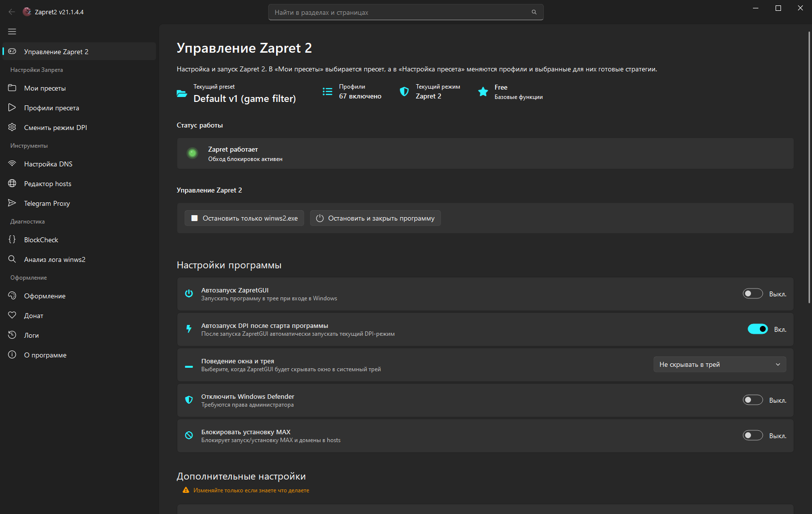Click the Wi-Fi icon for Настройка DNS

click(12, 163)
